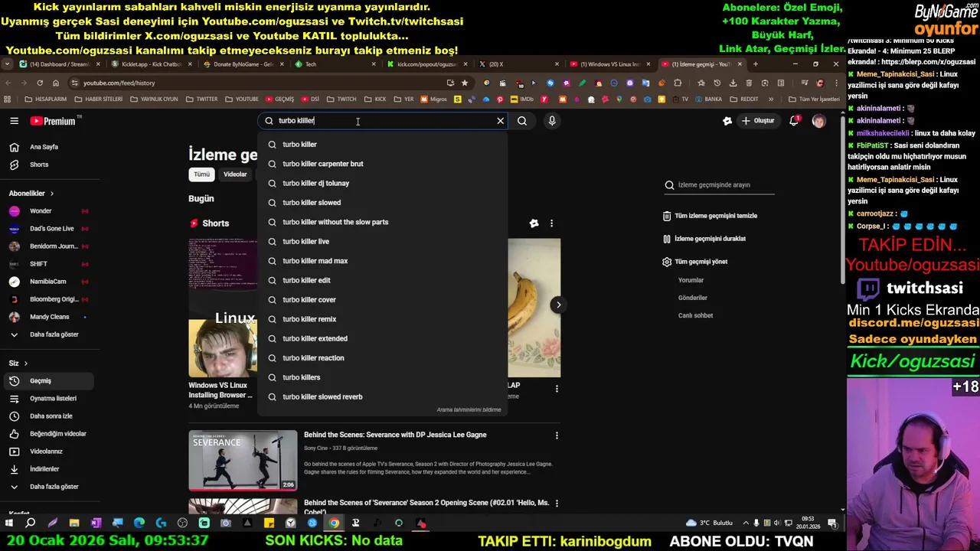Screen dimensions: 980x551
Task: Open Geçmiş history in sidebar
Action: (x=50, y=381)
